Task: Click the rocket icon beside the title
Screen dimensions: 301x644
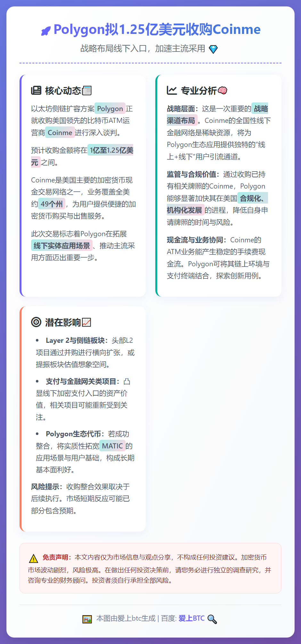Action: (x=46, y=31)
